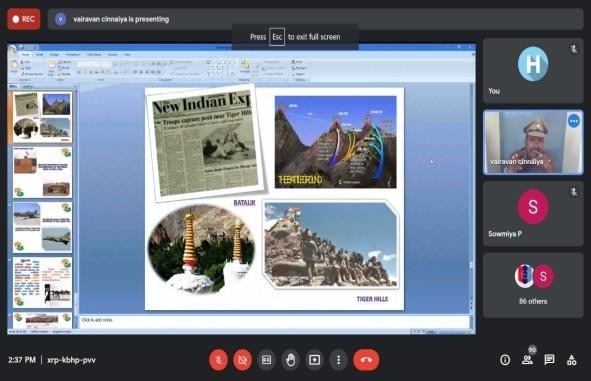The width and height of the screenshot is (591, 381).
Task: Click the Home tab in PowerPoint ribbon
Action: point(25,55)
